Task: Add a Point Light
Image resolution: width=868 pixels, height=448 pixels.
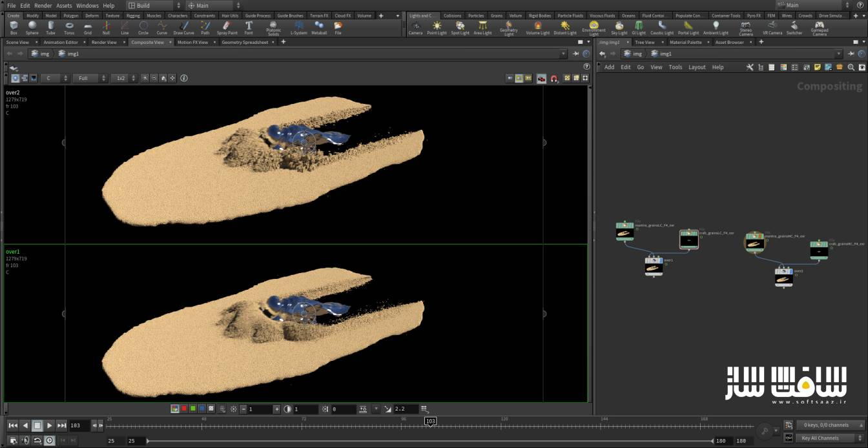Action: click(437, 28)
